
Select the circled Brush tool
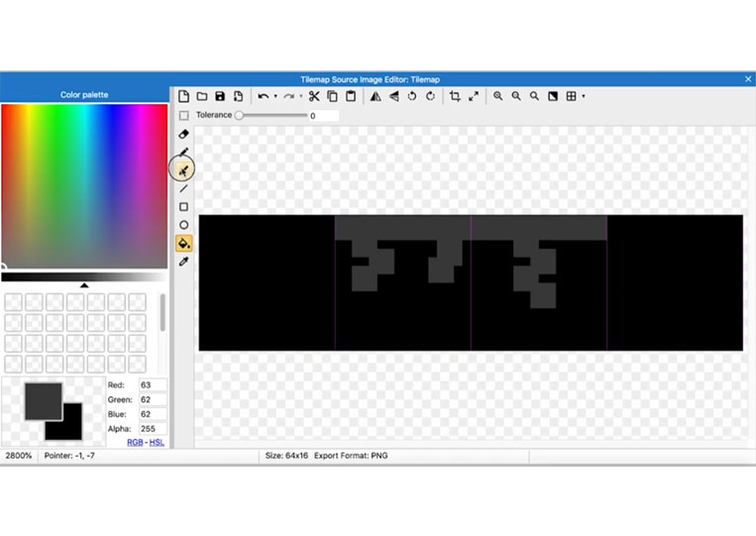183,170
